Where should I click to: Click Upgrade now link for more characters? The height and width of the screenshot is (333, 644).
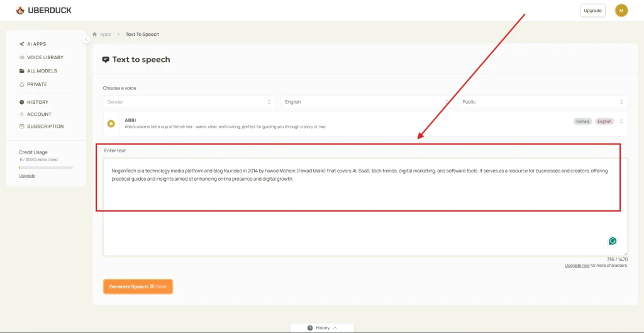click(x=577, y=266)
